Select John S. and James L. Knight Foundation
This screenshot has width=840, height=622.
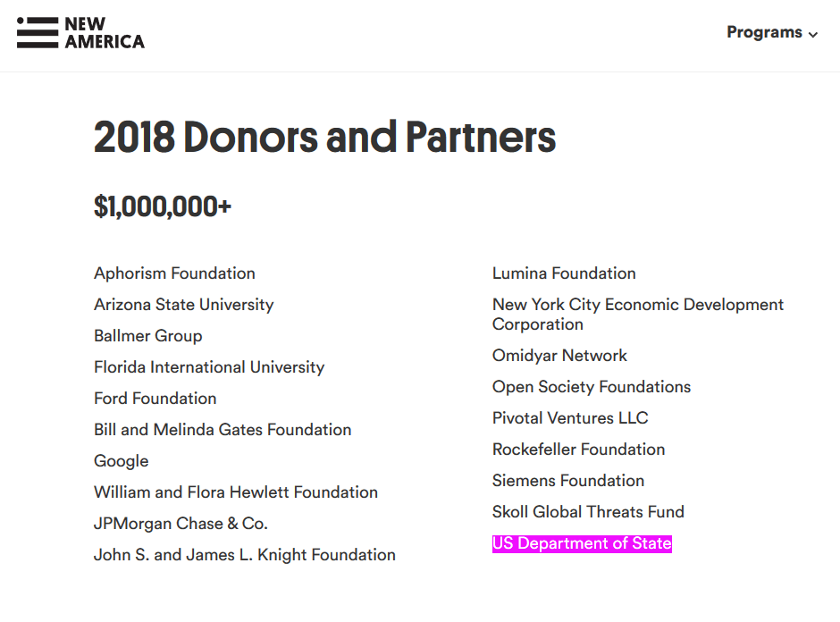[x=244, y=555]
